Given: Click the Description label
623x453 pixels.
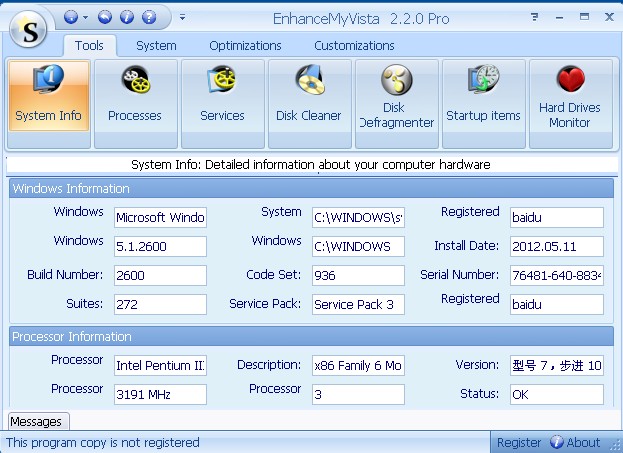Looking at the screenshot, I should coord(269,365).
